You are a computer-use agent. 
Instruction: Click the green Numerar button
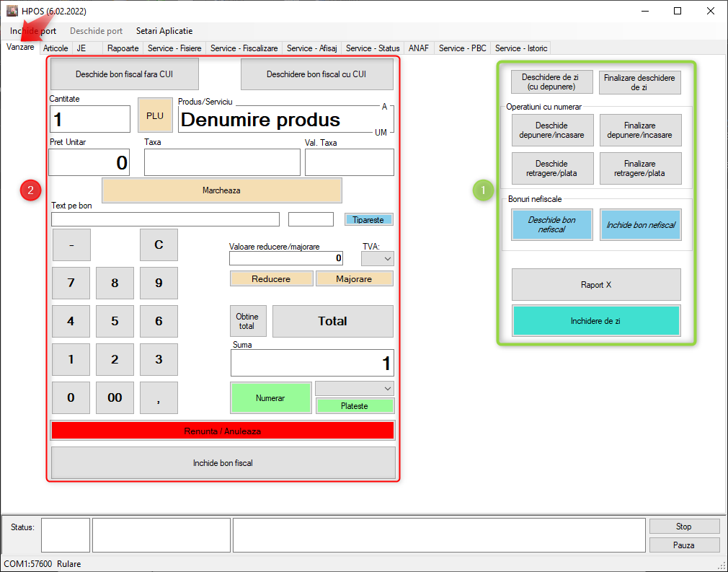271,398
